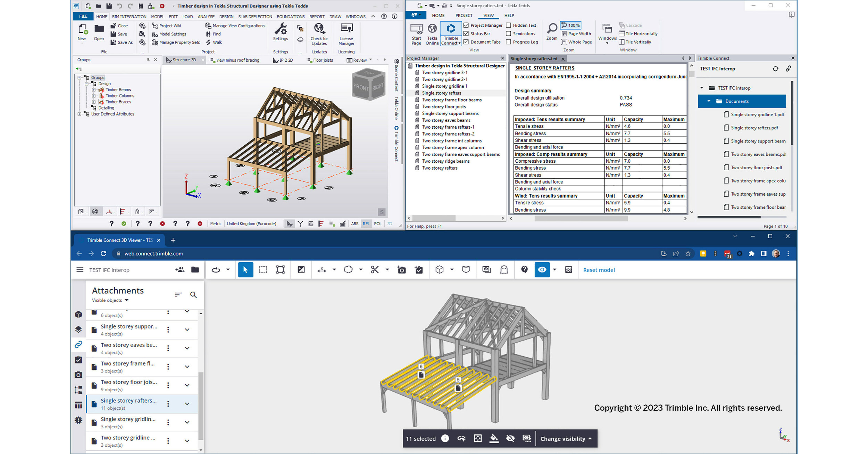Click the Reset model link
This screenshot has height=454, width=868.
(x=599, y=270)
